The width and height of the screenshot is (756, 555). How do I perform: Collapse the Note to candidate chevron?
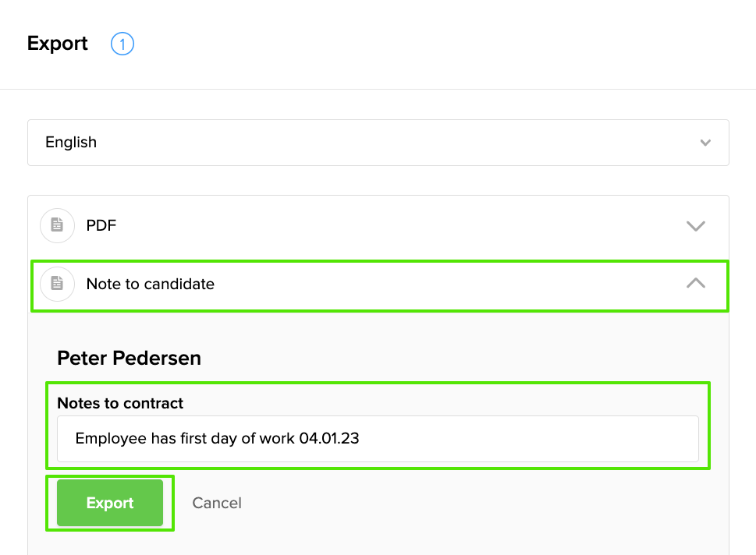point(695,284)
